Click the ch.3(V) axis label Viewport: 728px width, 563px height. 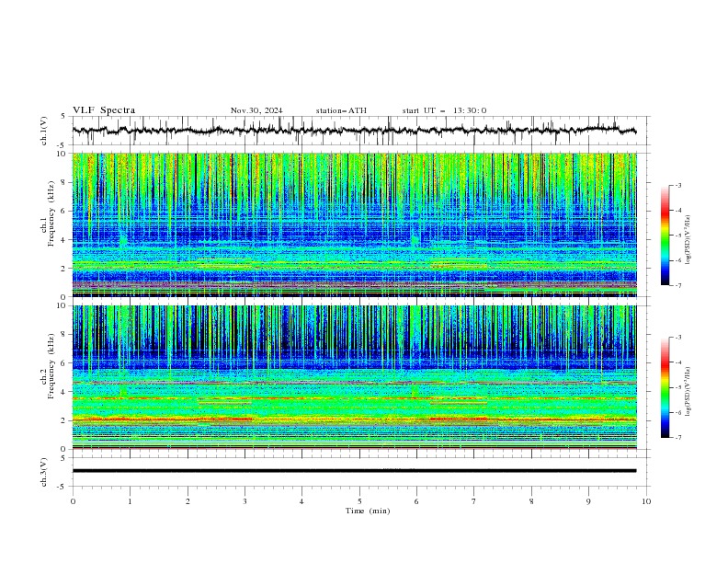coord(43,472)
